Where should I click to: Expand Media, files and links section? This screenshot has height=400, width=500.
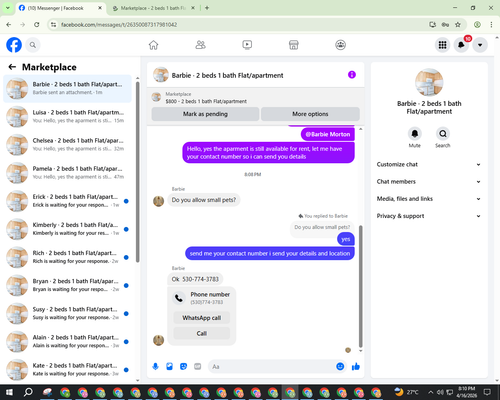click(429, 199)
